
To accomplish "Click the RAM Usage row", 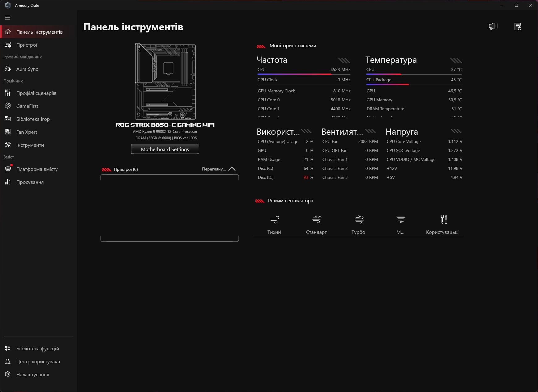I will click(x=285, y=159).
